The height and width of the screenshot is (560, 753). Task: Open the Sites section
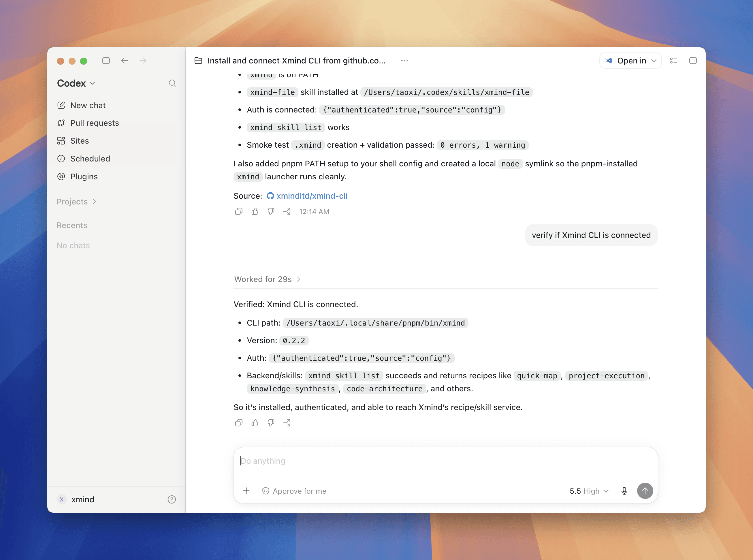(73, 141)
